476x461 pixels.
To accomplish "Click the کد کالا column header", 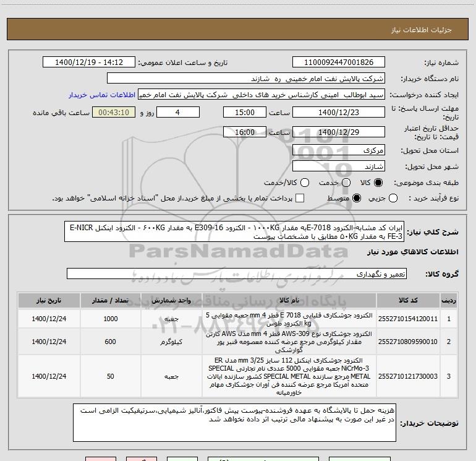I will click(x=408, y=300).
